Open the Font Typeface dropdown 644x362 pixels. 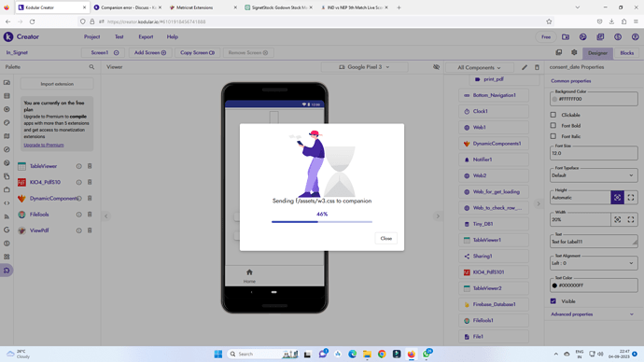[x=594, y=175]
